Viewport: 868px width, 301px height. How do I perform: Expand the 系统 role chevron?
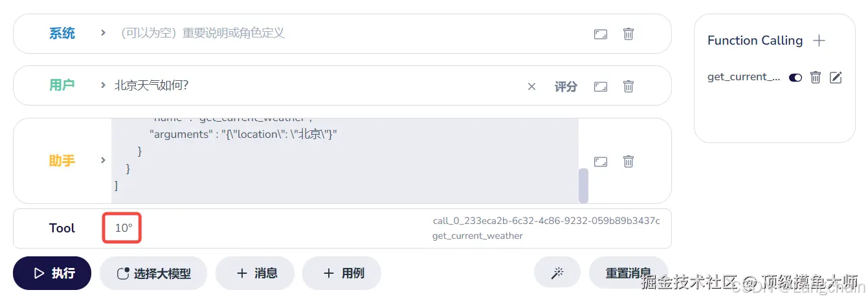(103, 32)
